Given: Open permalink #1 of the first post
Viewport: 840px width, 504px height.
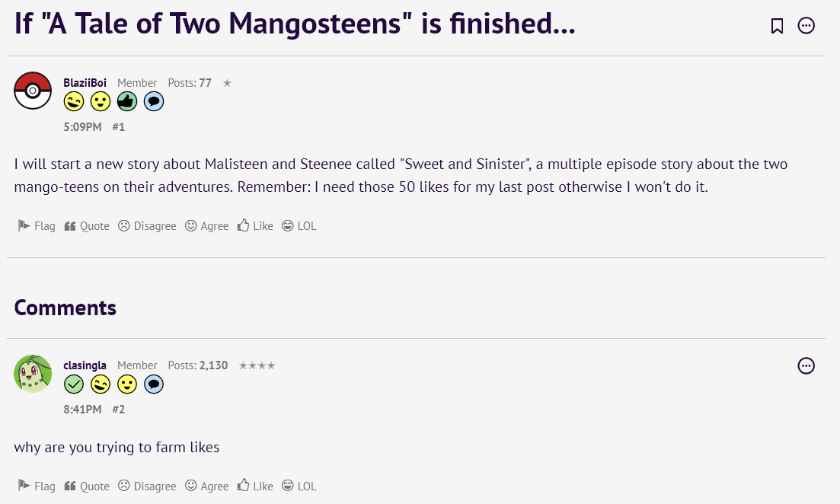Looking at the screenshot, I should pos(118,127).
